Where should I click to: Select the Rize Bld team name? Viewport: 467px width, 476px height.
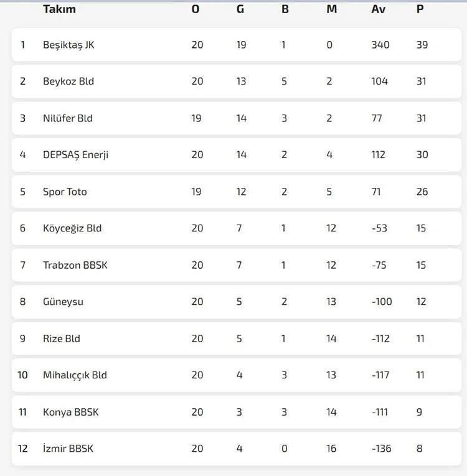tap(62, 338)
